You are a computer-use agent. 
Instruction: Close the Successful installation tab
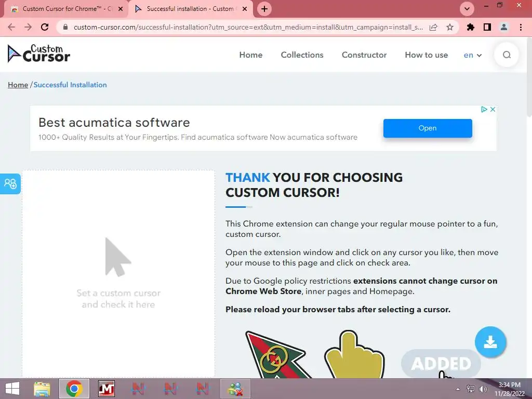tap(245, 9)
